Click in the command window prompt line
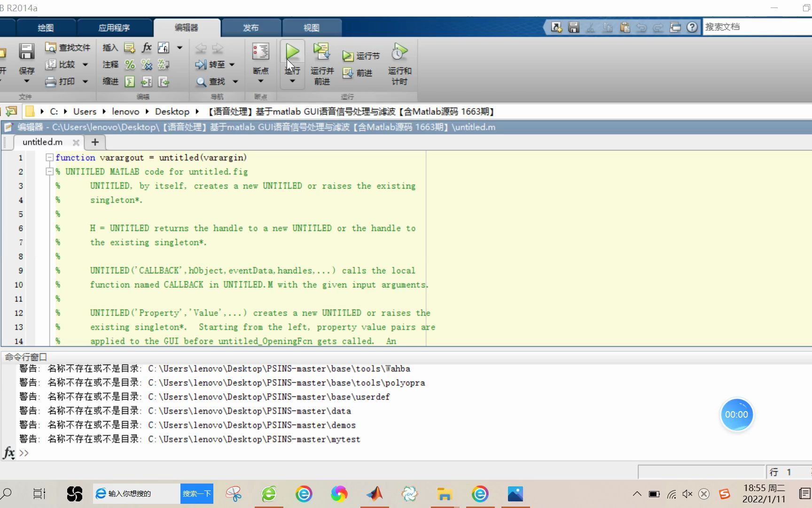The height and width of the screenshot is (508, 812). point(414,453)
